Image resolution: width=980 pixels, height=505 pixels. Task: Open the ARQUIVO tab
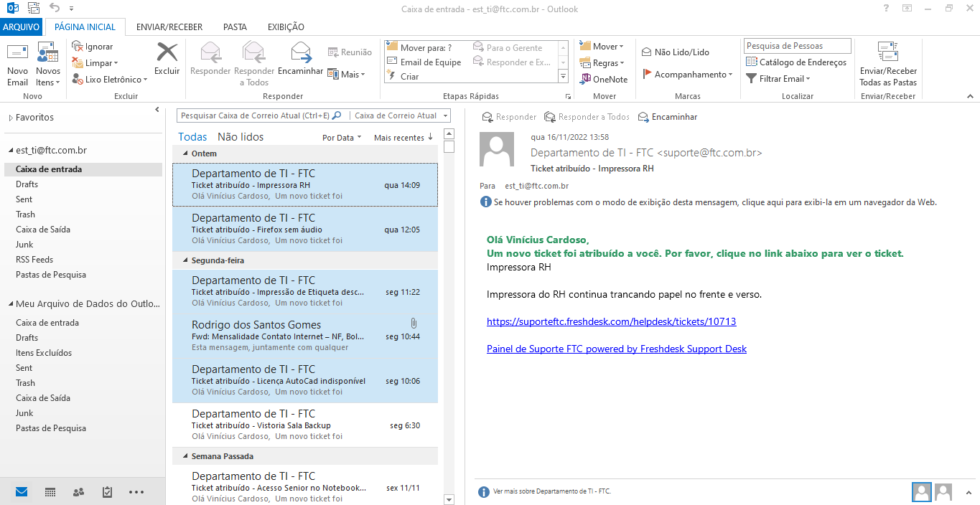click(22, 27)
